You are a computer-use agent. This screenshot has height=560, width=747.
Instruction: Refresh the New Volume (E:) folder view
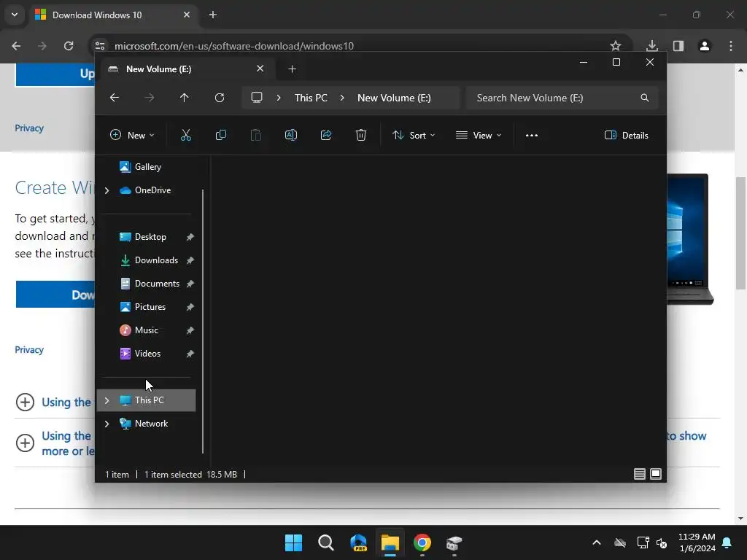(x=220, y=98)
